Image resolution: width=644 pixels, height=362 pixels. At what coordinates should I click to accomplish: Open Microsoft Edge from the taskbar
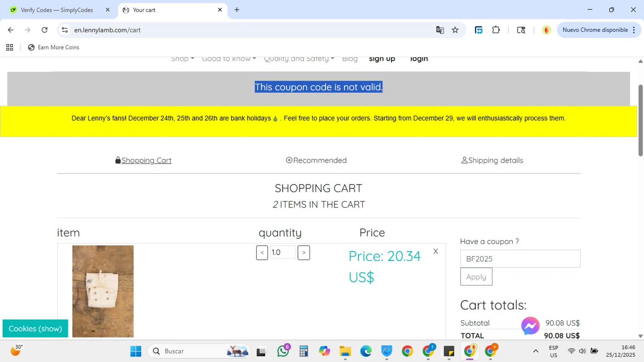366,351
